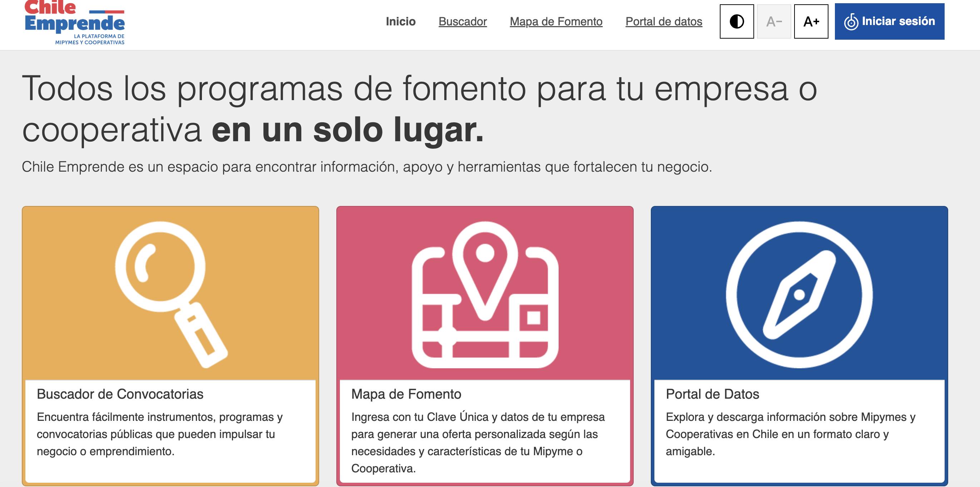Select the Mapa de Fomento card title

(x=406, y=394)
